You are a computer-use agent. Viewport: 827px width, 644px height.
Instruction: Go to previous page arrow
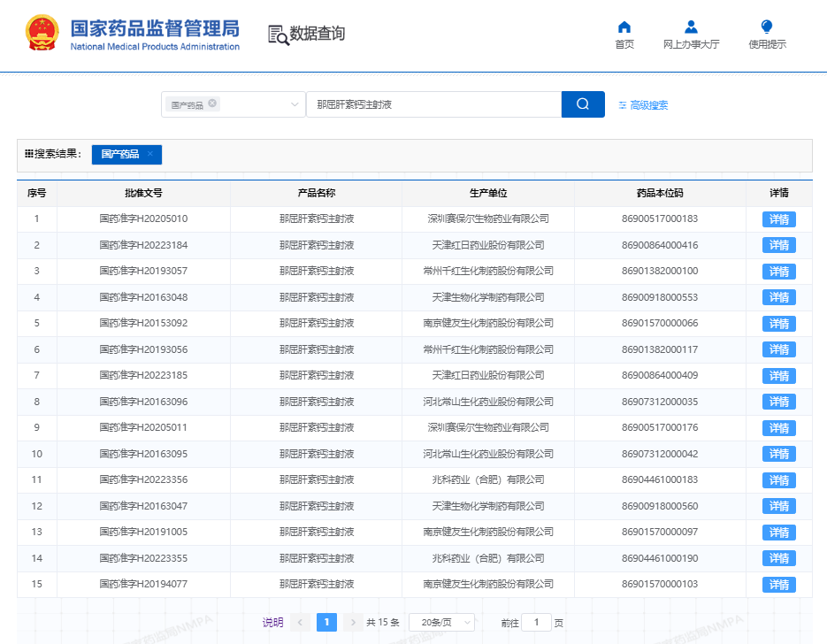(300, 623)
